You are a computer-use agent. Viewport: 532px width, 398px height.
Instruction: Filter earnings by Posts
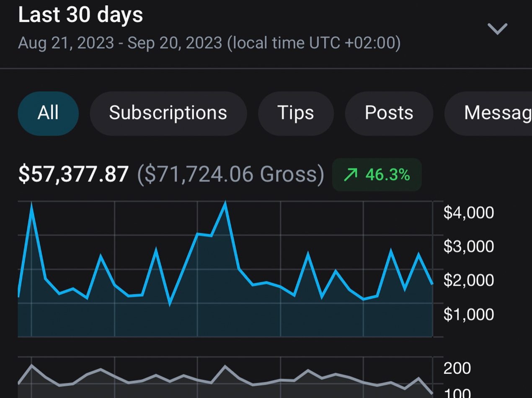pyautogui.click(x=389, y=113)
